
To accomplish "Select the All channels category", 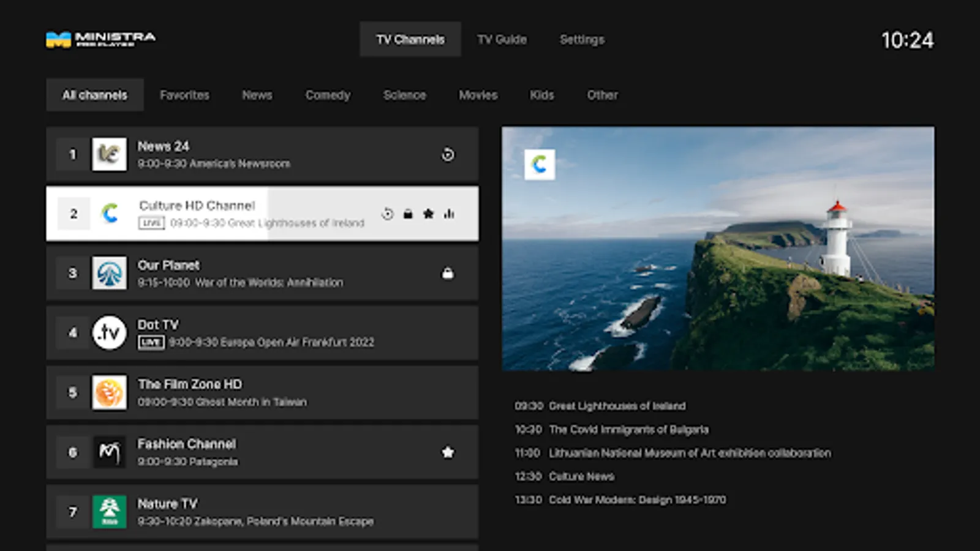I will pyautogui.click(x=95, y=95).
